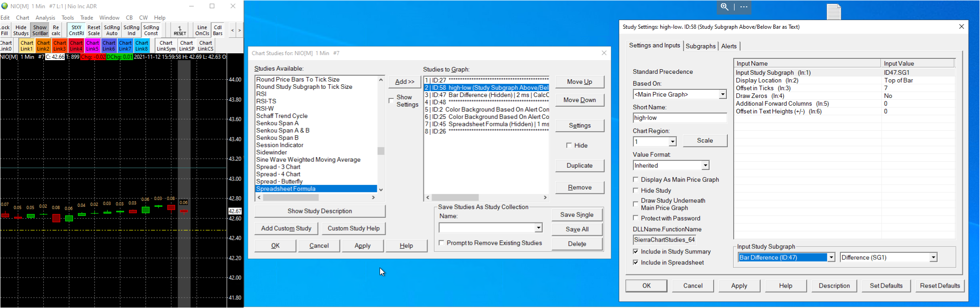The image size is (980, 308).
Task: Open the three-dots more options icon
Action: click(744, 7)
